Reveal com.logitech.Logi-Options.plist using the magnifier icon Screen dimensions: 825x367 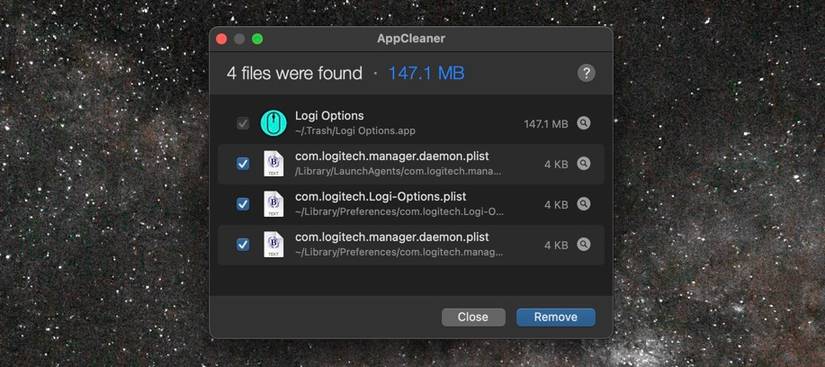pyautogui.click(x=583, y=204)
